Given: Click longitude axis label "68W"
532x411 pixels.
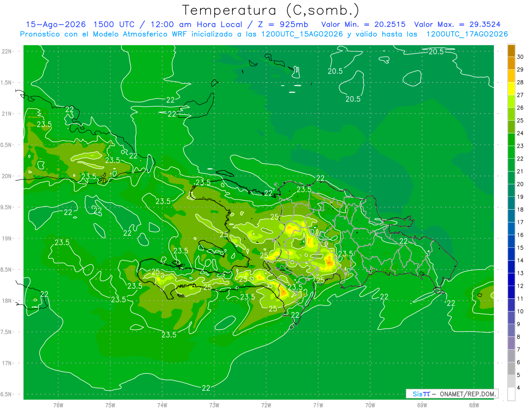Looking at the screenshot, I should click(x=473, y=405).
